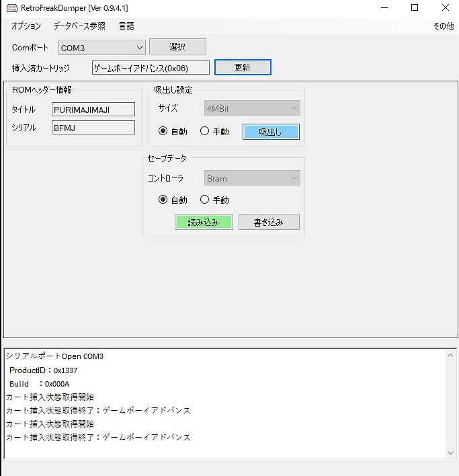Click the blue 吸出し button
459x476 pixels.
(x=271, y=132)
